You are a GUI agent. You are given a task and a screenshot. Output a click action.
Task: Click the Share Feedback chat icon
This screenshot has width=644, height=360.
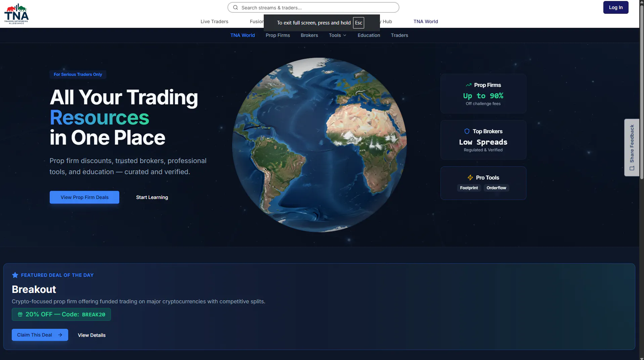pos(632,168)
